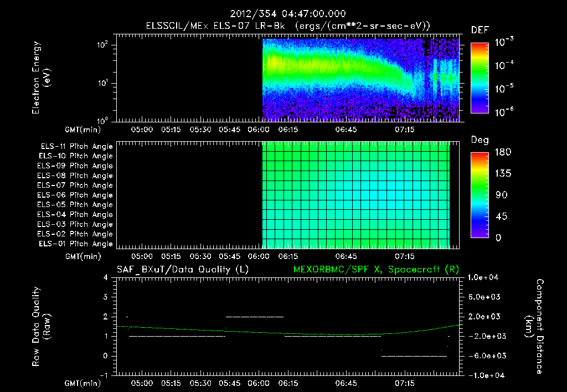The width and height of the screenshot is (567, 392).
Task: Click the 180 value on Deg scale
Action: tap(503, 152)
